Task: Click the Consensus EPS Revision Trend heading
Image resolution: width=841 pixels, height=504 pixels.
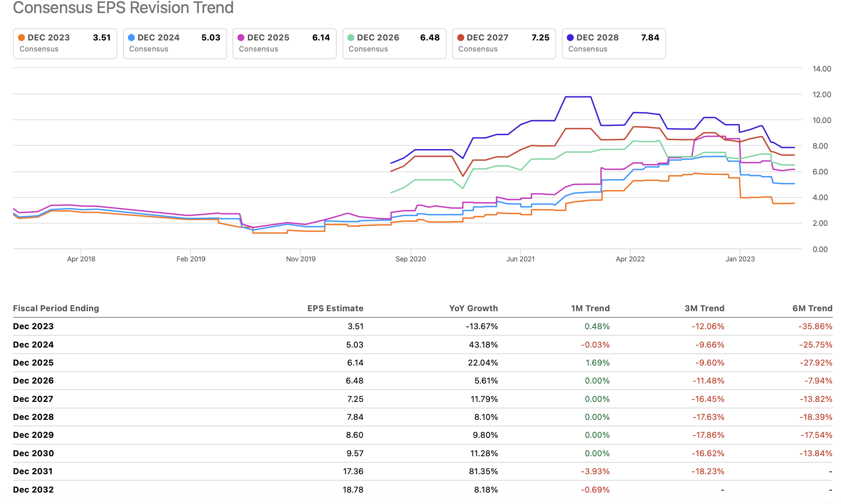Action: (x=123, y=7)
